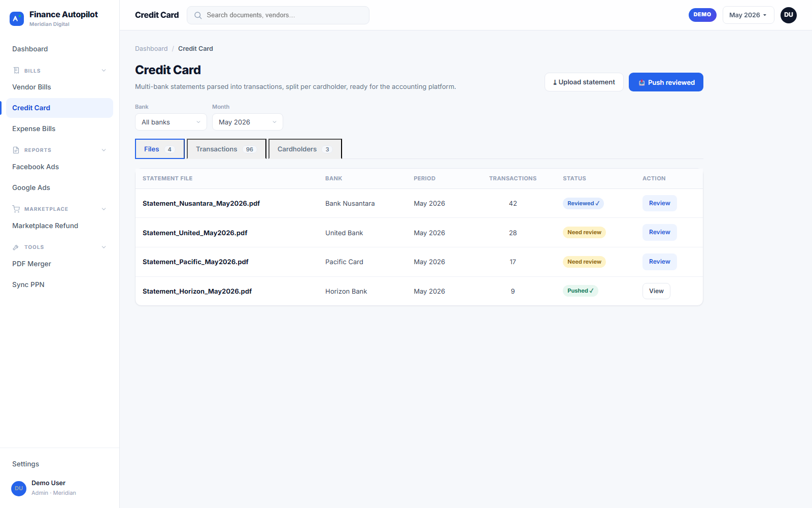Collapse the Marketplace section chevron
Viewport: 812px width, 508px height.
pos(104,209)
